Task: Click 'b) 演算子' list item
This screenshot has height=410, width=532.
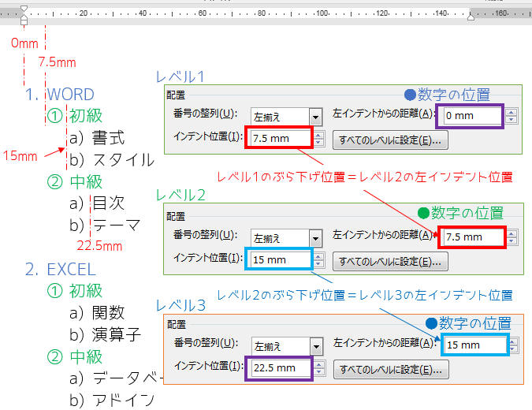Action: tap(105, 334)
